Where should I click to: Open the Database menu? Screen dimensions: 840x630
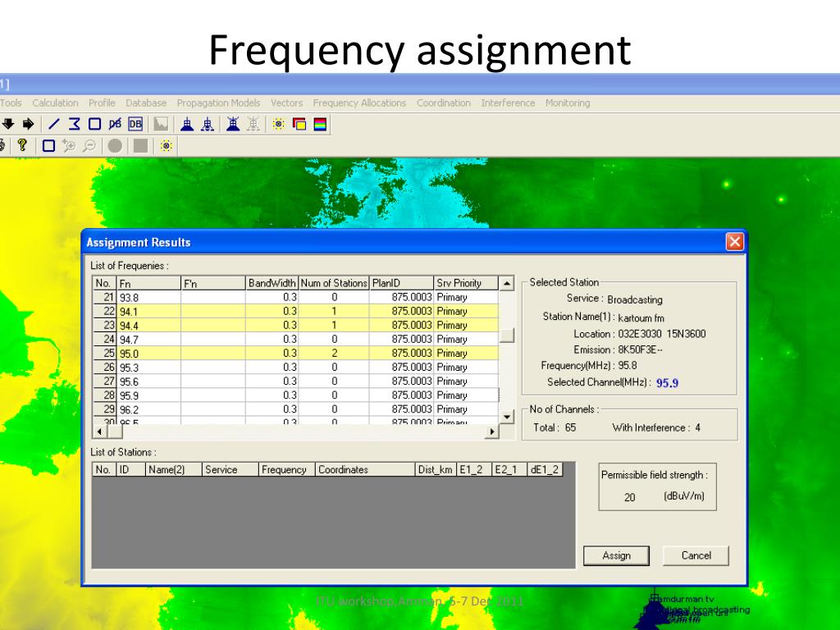pos(146,103)
